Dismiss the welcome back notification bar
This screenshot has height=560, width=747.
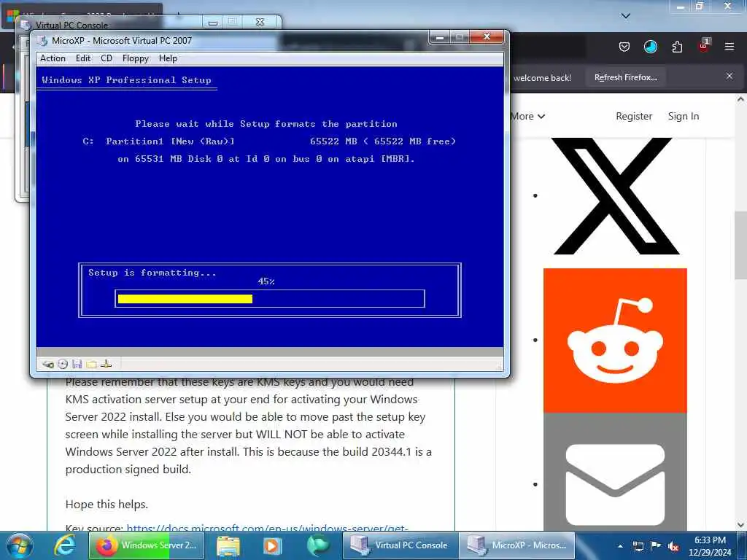(729, 76)
